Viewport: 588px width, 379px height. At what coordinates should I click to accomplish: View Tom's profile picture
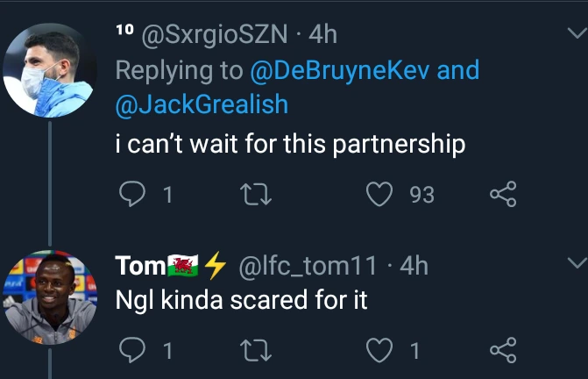click(x=50, y=297)
